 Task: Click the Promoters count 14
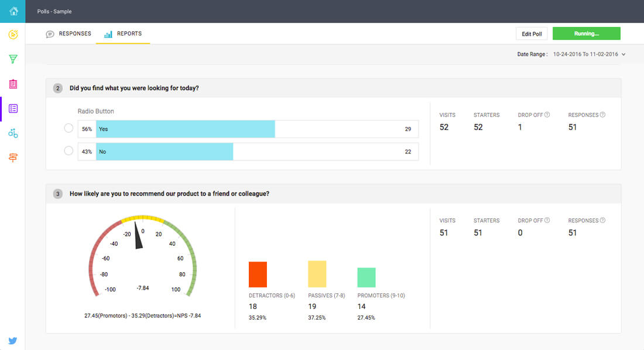point(361,307)
